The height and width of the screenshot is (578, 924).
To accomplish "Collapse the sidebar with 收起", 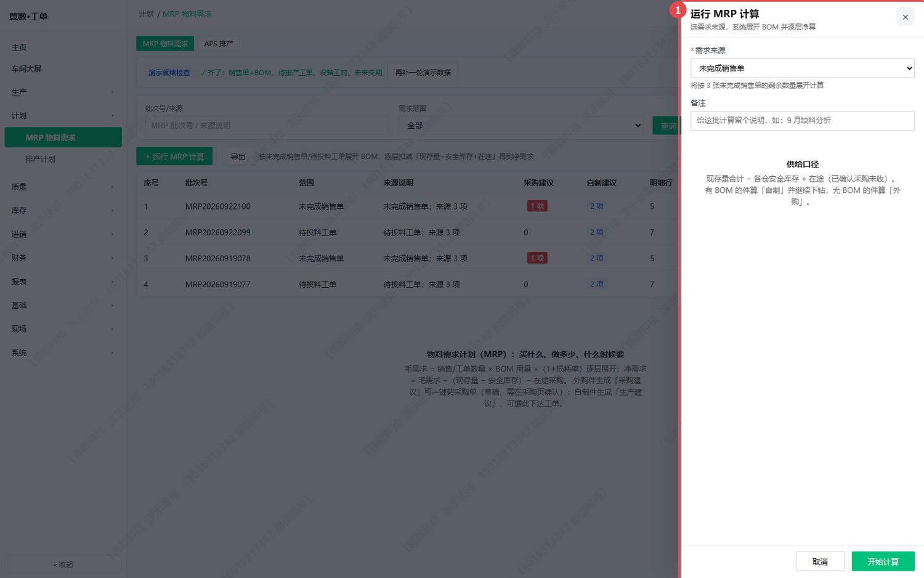I will click(x=63, y=564).
